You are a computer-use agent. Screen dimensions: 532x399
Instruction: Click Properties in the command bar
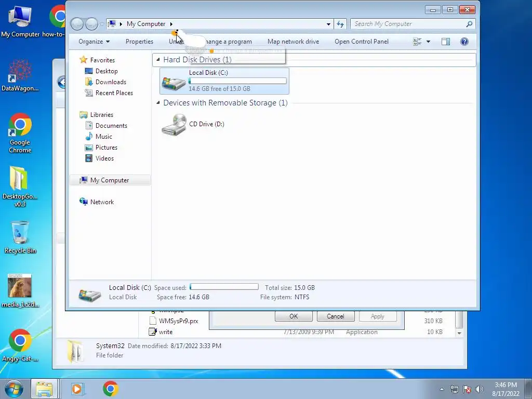(139, 42)
